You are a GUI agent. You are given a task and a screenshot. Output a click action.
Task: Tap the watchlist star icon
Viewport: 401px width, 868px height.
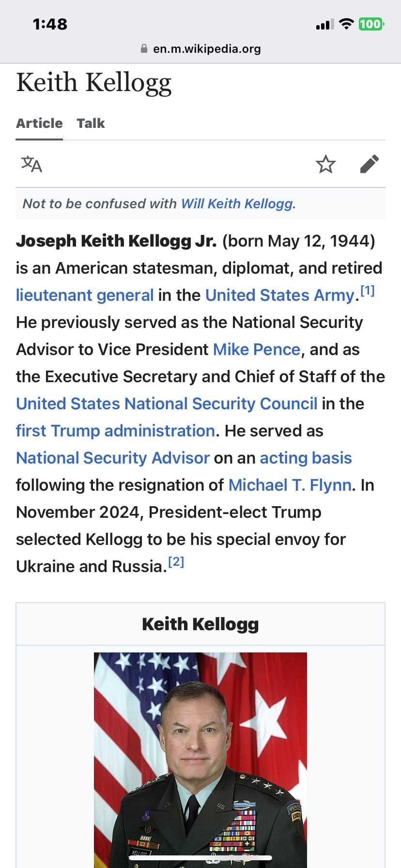pos(325,164)
